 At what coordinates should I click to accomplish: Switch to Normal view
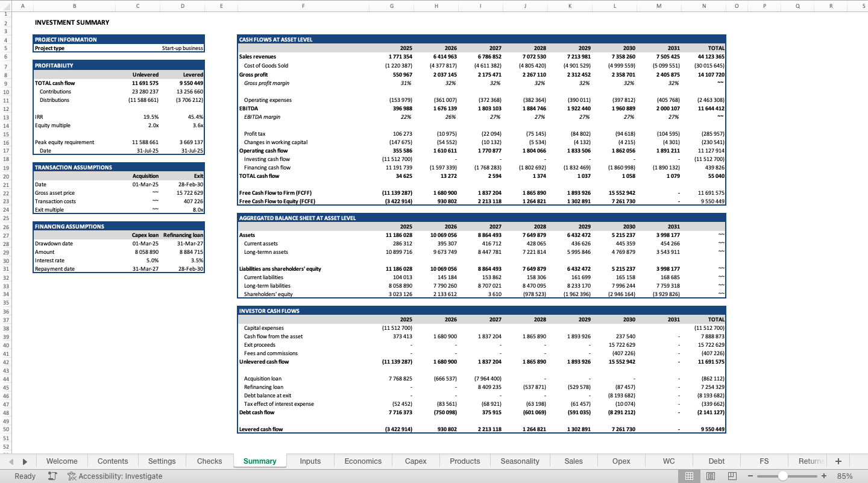click(x=689, y=476)
